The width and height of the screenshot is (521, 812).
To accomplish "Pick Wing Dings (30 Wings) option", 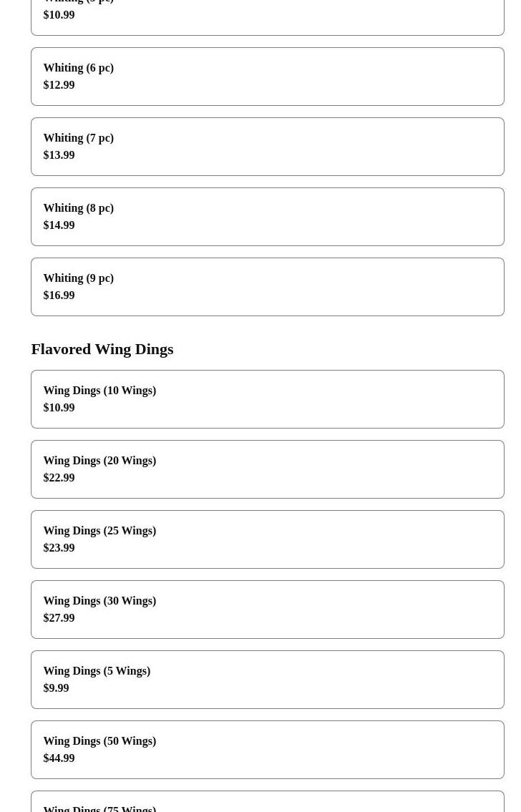I will tap(267, 610).
